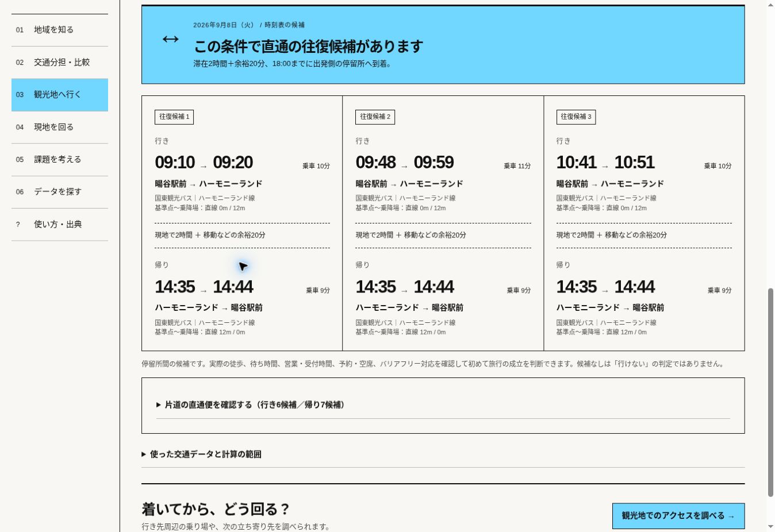The image size is (775, 532).
Task: Click the 10:41 departure time
Action: (577, 163)
